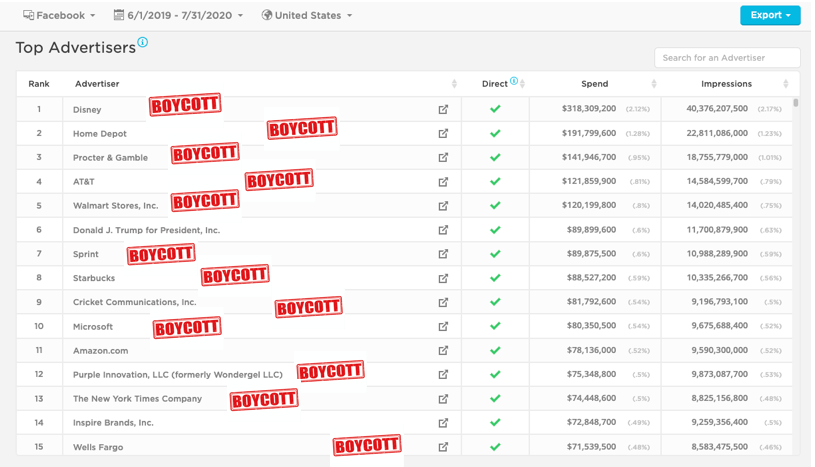Open external link icon for Wells Fargo

(x=443, y=447)
